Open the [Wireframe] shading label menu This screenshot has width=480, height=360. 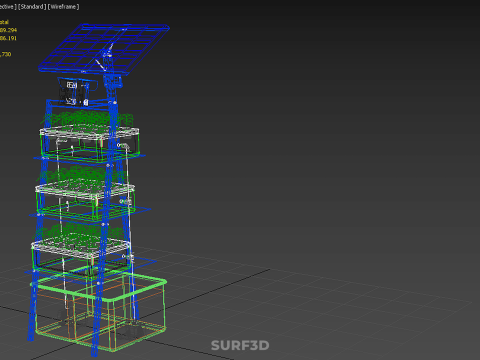(63, 7)
